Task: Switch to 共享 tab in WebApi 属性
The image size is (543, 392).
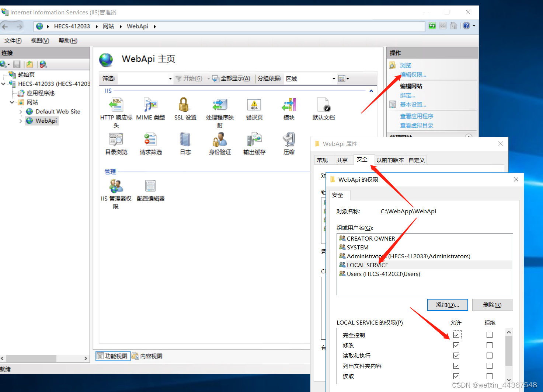Action: pyautogui.click(x=342, y=160)
